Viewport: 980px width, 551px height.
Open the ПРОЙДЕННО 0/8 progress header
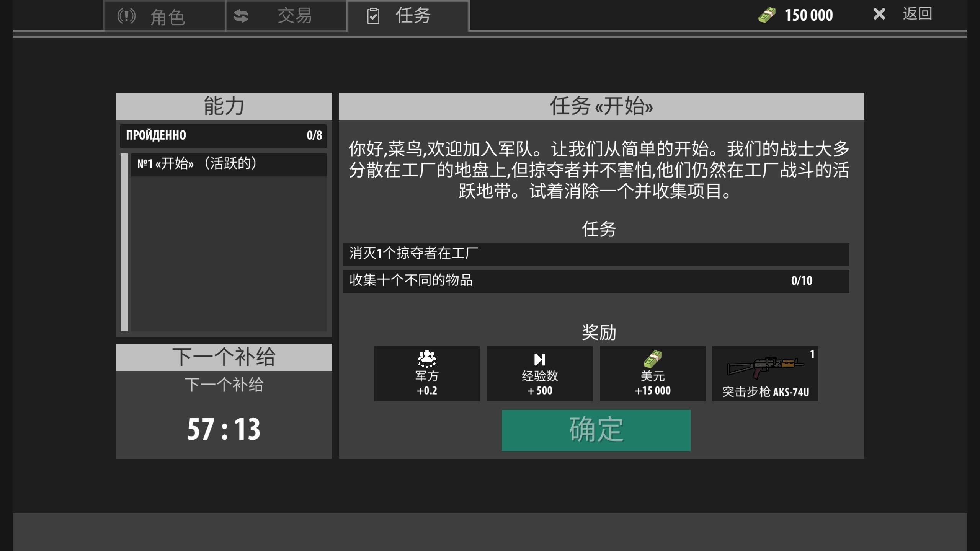point(224,135)
